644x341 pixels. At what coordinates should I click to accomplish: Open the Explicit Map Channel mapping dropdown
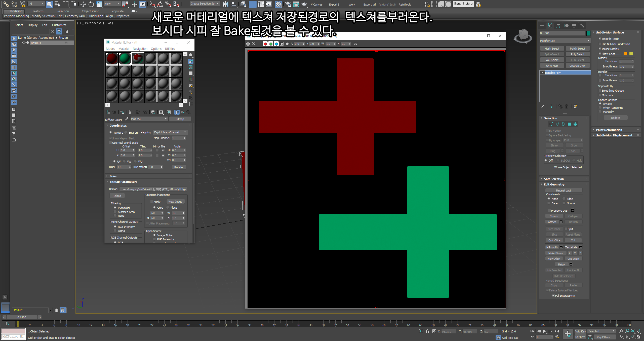(x=170, y=132)
